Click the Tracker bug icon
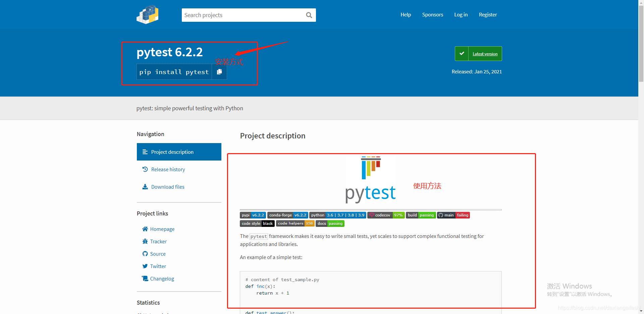 (145, 241)
